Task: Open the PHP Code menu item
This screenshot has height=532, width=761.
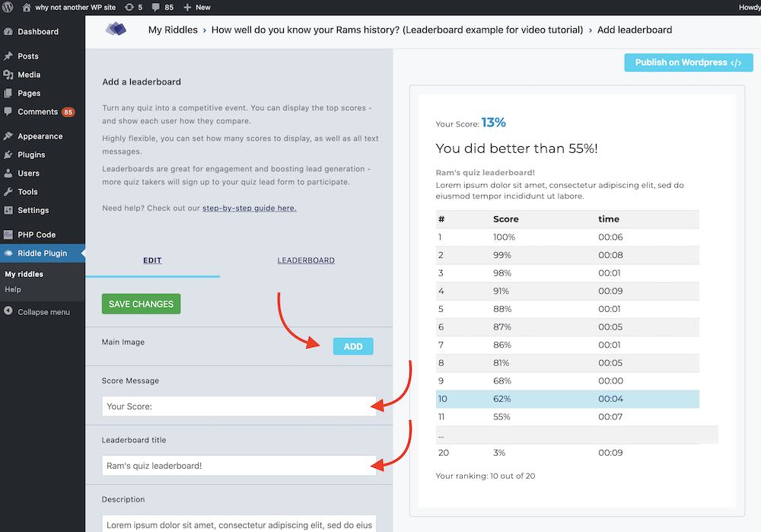Action: pos(37,235)
